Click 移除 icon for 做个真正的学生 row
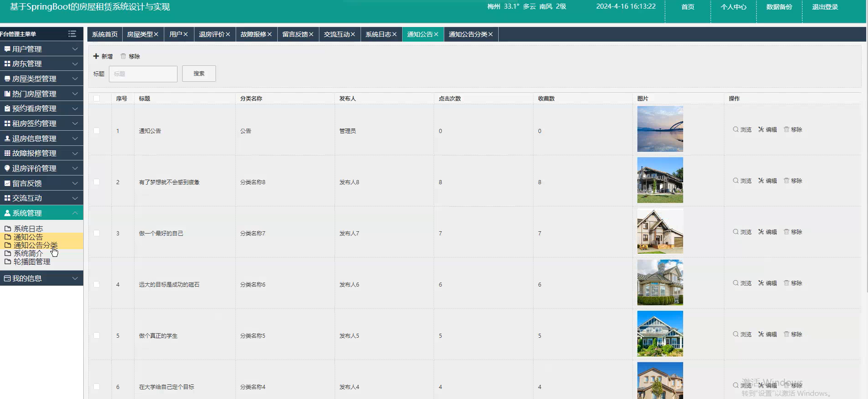This screenshot has height=399, width=868. [787, 334]
